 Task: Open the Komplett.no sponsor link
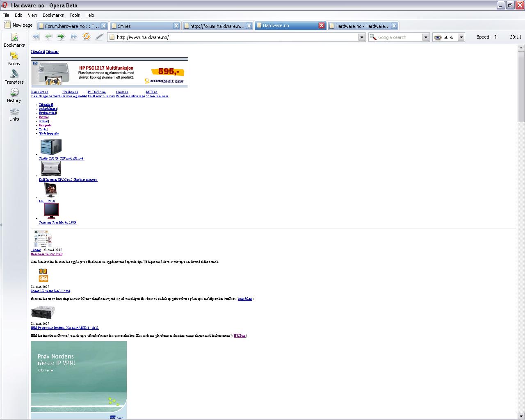[40, 92]
